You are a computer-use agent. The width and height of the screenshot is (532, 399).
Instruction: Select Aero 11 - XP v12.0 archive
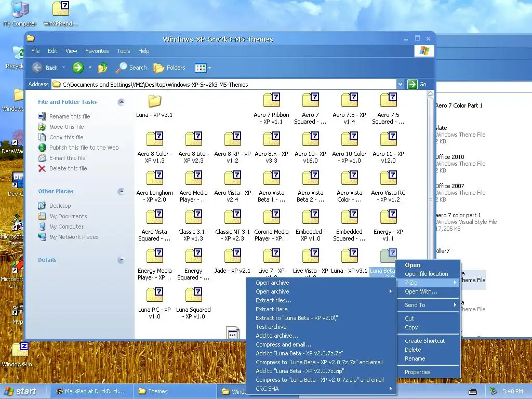click(x=389, y=148)
